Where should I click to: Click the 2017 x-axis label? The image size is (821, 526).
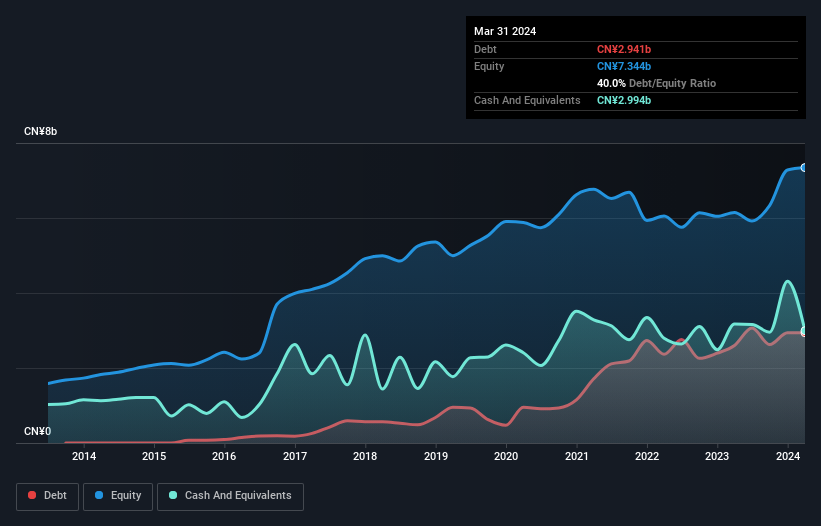[x=295, y=456]
